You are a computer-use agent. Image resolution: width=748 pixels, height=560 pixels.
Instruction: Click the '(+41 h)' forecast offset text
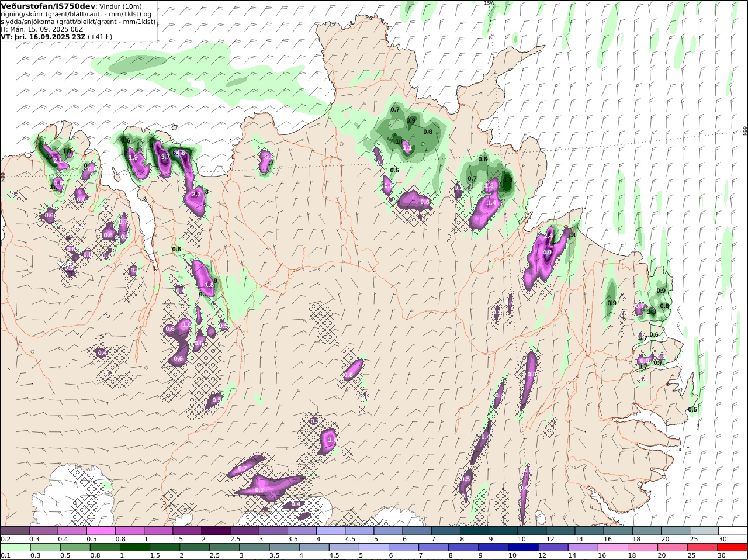coord(101,36)
